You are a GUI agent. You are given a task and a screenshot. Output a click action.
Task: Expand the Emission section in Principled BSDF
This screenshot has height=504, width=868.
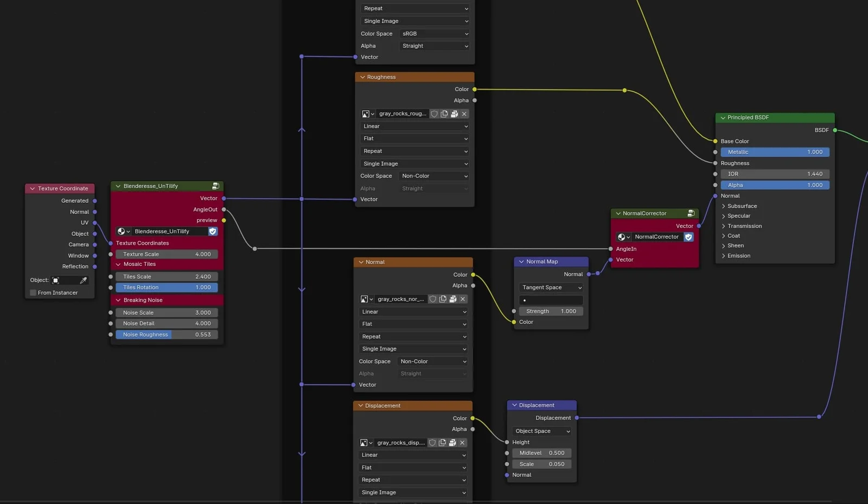click(x=738, y=256)
